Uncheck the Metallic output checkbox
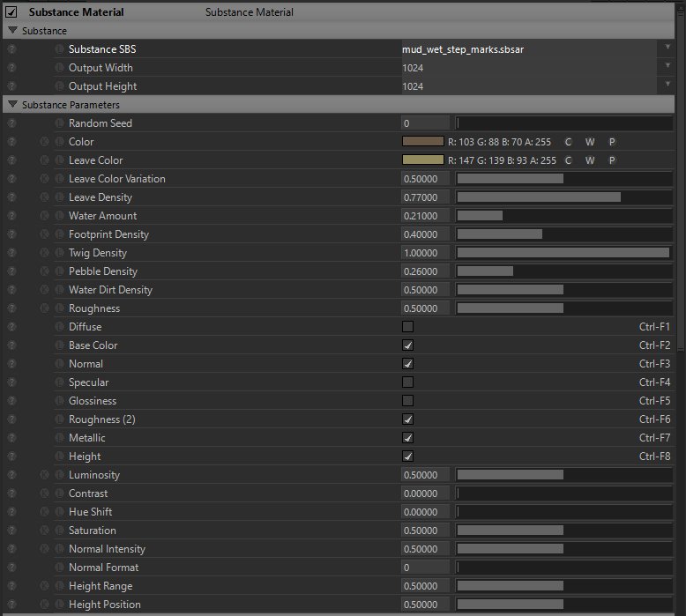Screen dimensions: 686x616 [407, 438]
